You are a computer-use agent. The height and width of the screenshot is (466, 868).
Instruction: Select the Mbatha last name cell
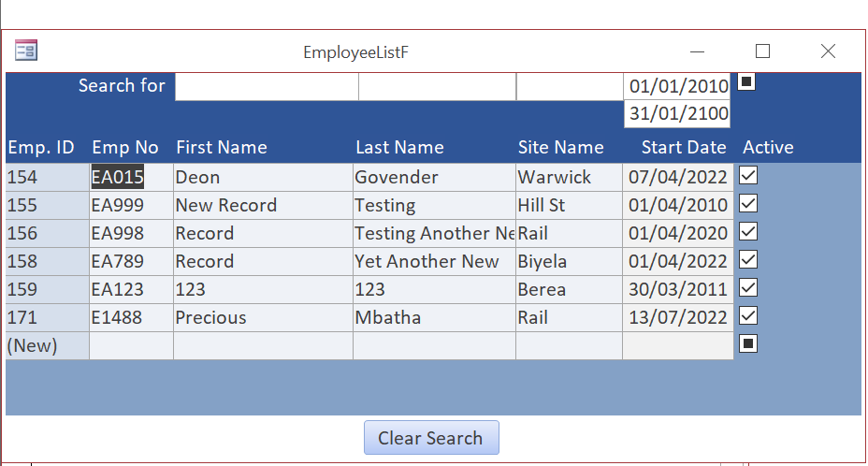point(435,317)
